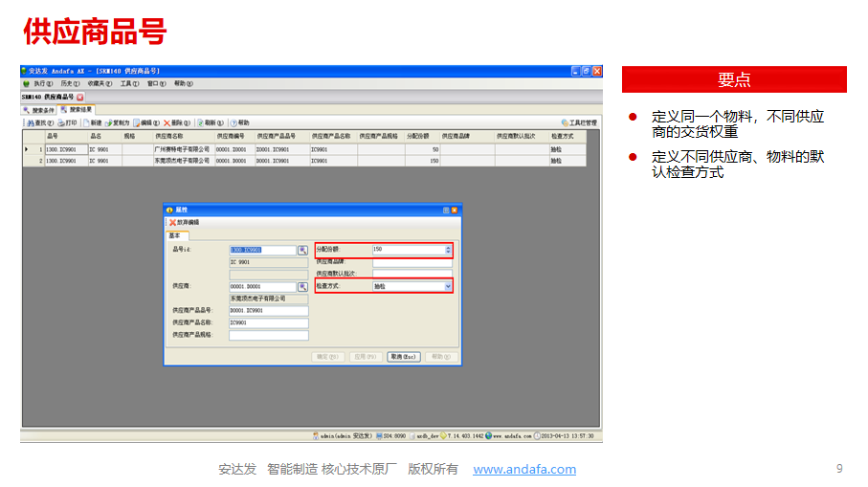Select the 基本 tab in properties dialog
This screenshot has height=487, width=868.
176,234
